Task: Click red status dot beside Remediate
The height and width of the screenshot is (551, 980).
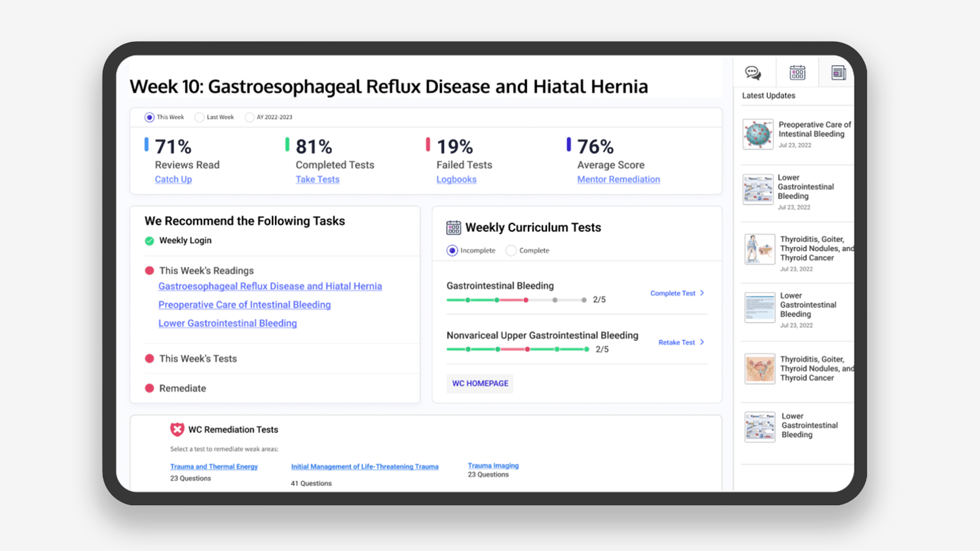Action: pyautogui.click(x=149, y=388)
